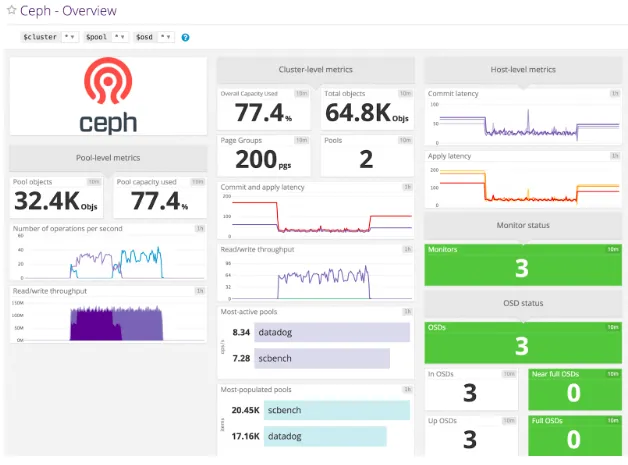628x465 pixels.
Task: Click the 7.28 value beside scbench
Action: 241,358
